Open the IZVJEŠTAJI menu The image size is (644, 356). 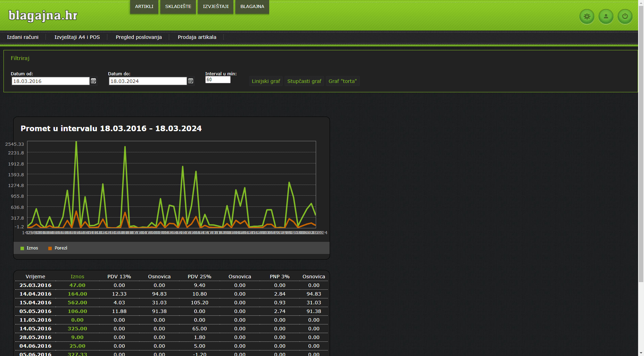[216, 7]
